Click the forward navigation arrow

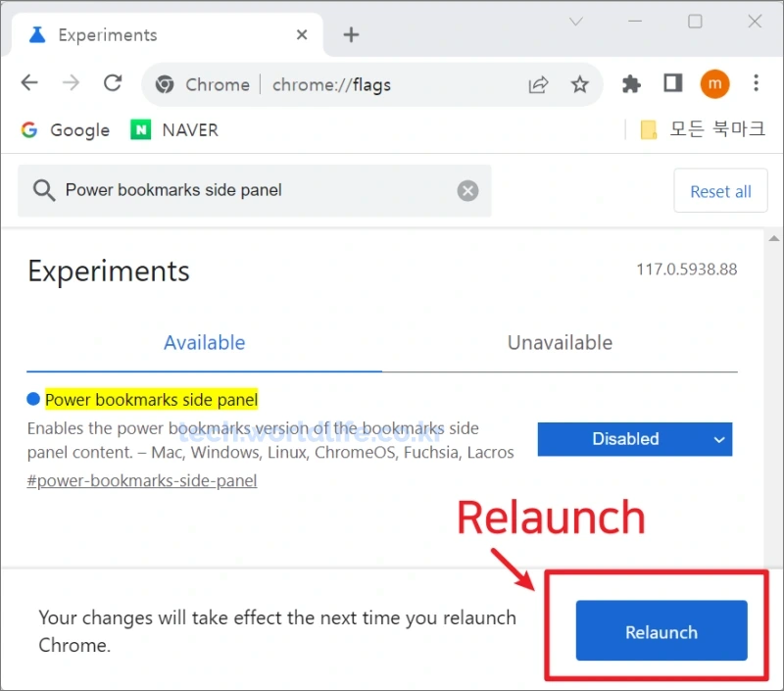pyautogui.click(x=71, y=83)
